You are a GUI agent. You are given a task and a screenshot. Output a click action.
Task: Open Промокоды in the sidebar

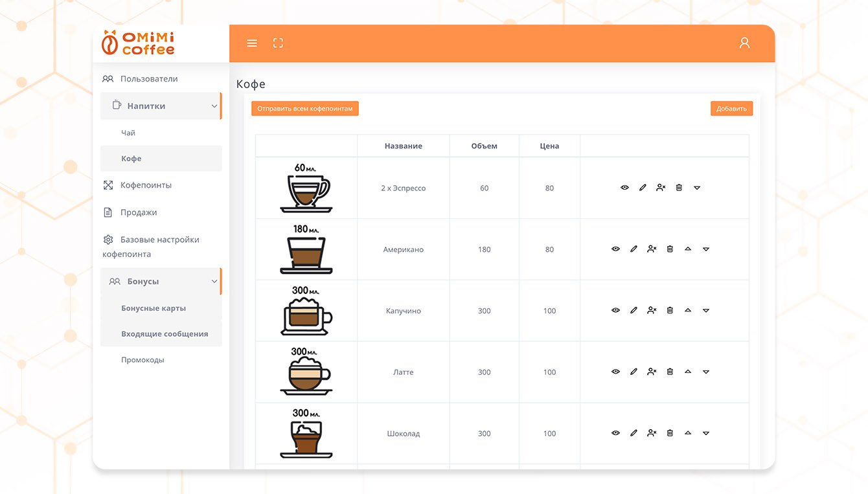143,360
